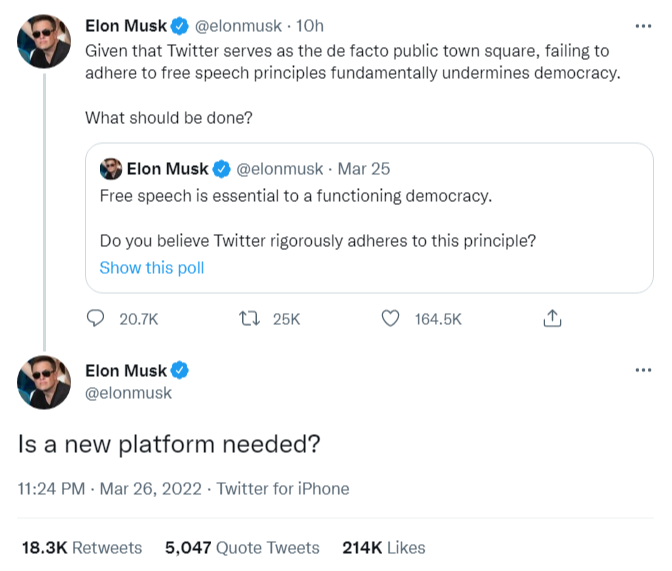This screenshot has width=672, height=571.
Task: Open the three-dot menu on the second tweet
Action: click(643, 370)
